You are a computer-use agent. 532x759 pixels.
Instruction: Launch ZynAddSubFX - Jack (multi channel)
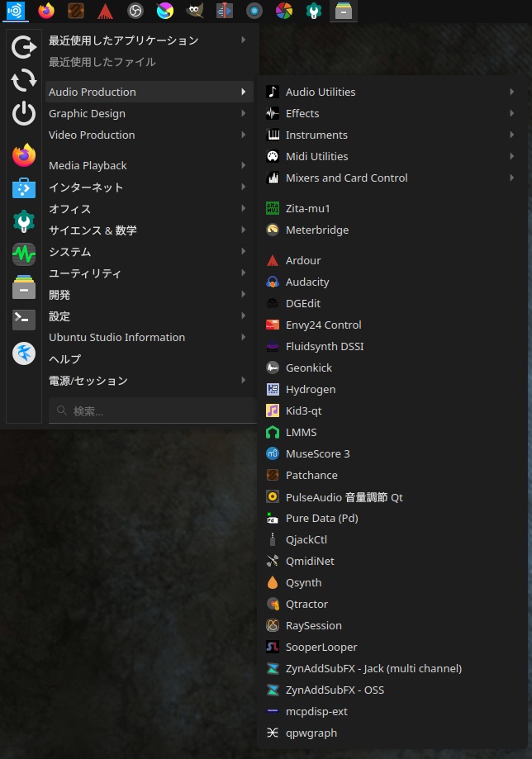click(392, 668)
